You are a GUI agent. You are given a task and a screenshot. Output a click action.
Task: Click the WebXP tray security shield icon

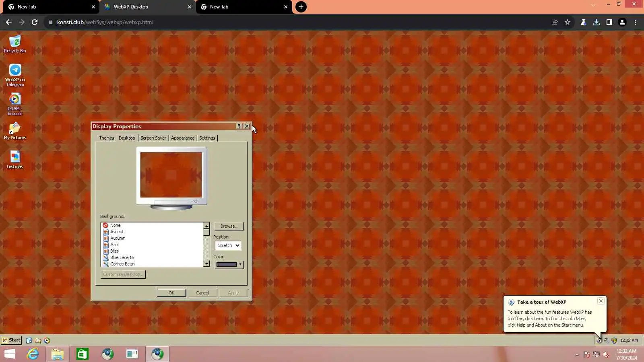pyautogui.click(x=614, y=340)
